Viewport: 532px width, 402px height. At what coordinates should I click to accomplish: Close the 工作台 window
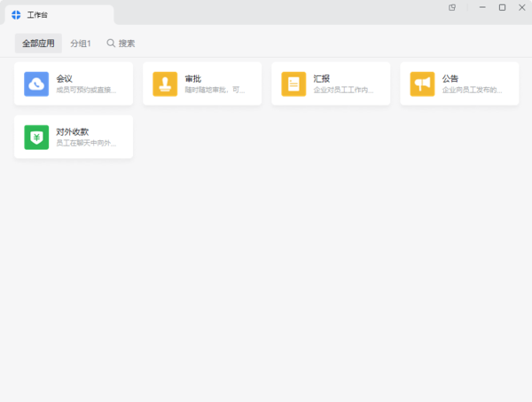tap(521, 7)
